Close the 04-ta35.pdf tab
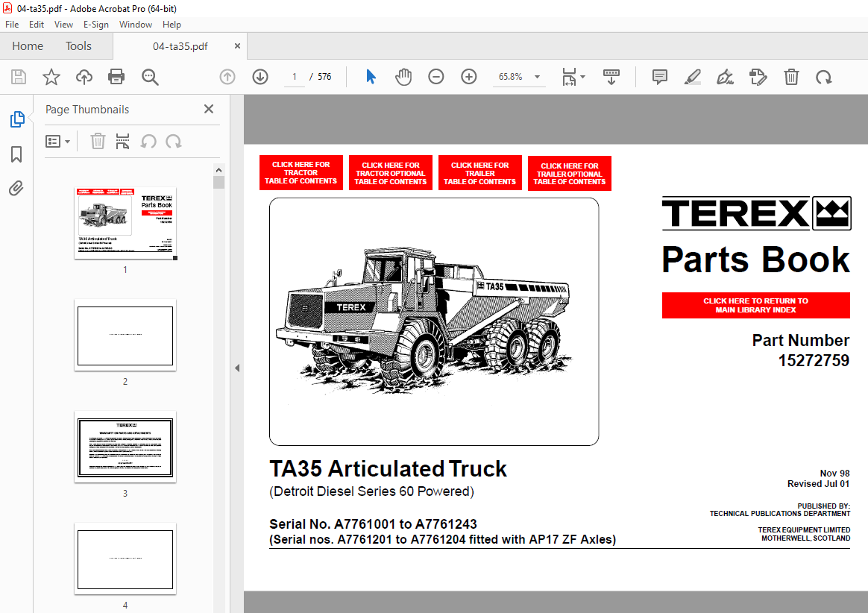 click(237, 46)
